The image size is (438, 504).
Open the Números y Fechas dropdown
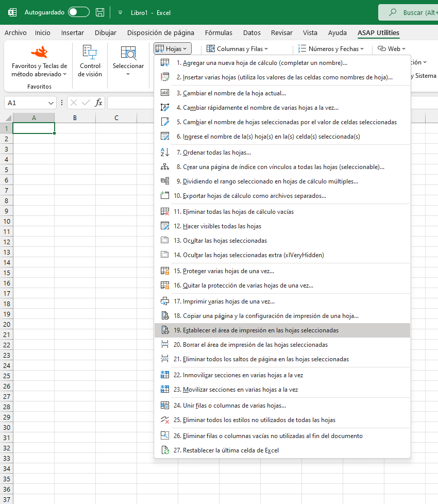[331, 48]
